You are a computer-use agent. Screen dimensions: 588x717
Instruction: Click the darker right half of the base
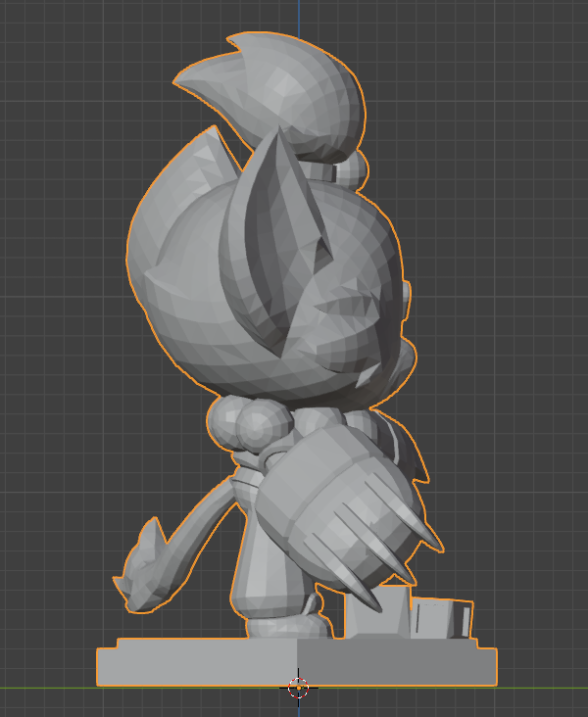[392, 664]
